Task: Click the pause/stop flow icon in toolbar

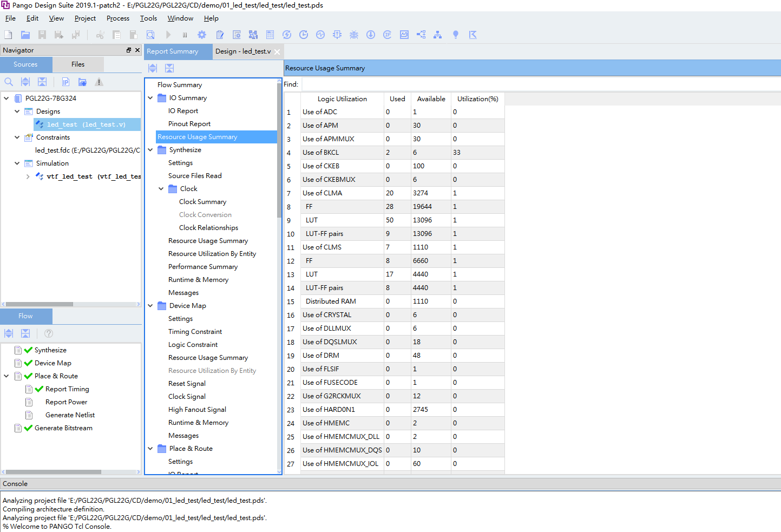Action: click(185, 35)
